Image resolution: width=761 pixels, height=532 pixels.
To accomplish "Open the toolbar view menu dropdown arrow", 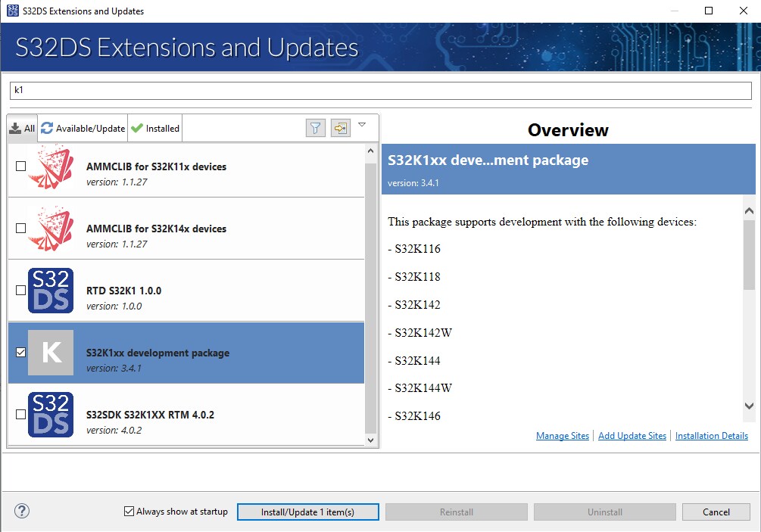I will click(362, 125).
